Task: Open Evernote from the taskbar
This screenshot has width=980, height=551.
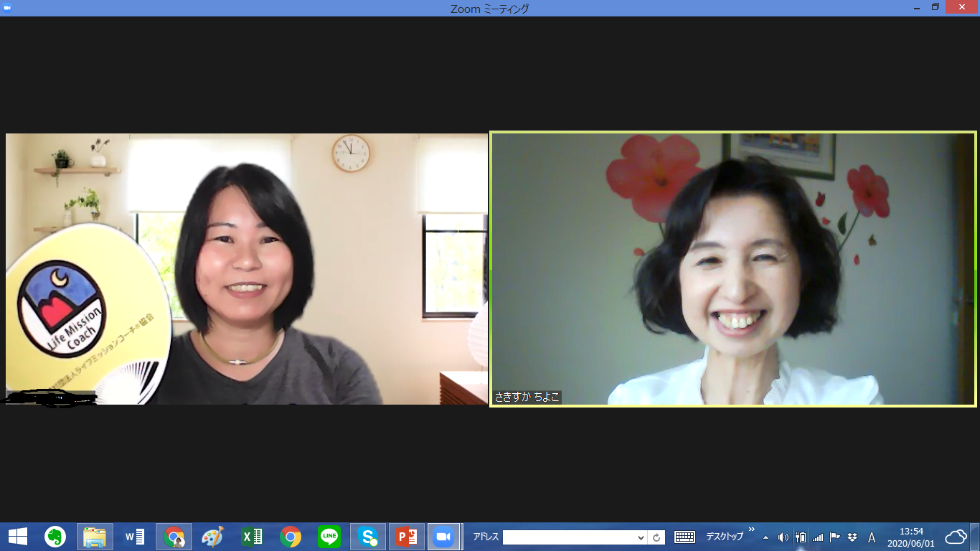Action: [x=55, y=537]
